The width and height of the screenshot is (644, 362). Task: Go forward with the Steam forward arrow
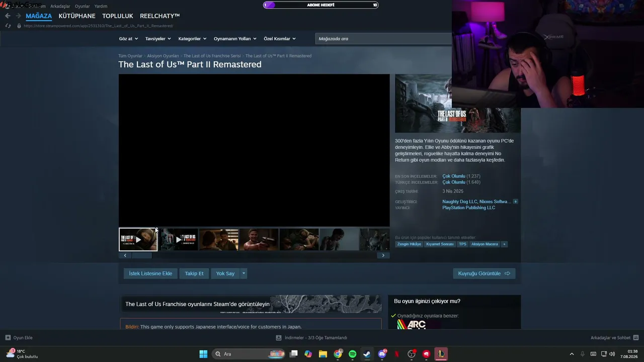(x=19, y=16)
